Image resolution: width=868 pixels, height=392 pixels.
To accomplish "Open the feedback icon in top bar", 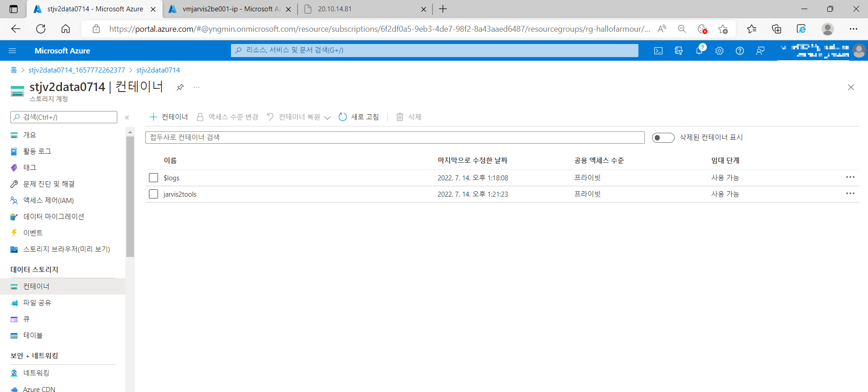I will pyautogui.click(x=760, y=51).
